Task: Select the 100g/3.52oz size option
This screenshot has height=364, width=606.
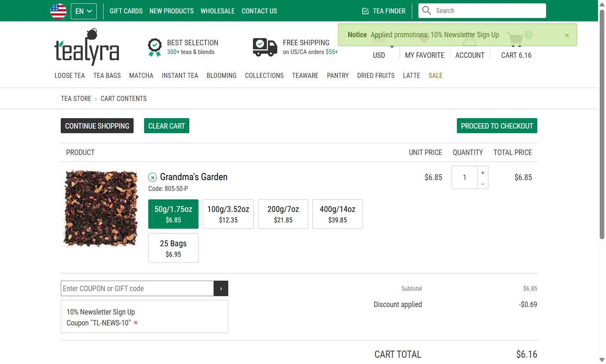Action: [x=228, y=214]
